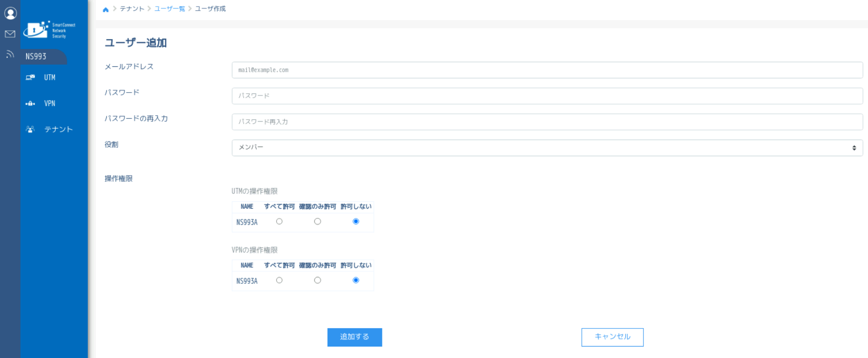Screen dimensions: 868x358
Task: Select 許可しない for UTM NS993A
Action: point(356,222)
